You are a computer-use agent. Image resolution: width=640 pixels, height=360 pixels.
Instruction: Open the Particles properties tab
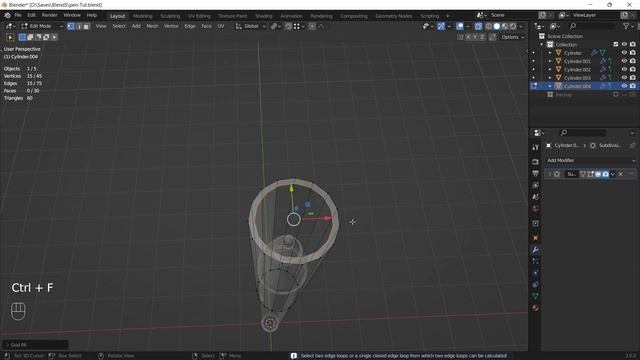536,261
